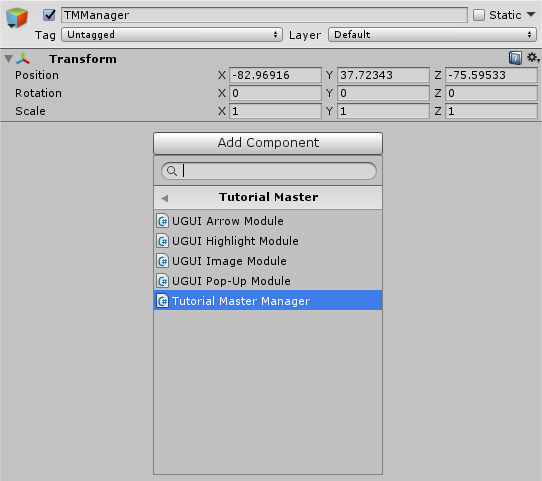The height and width of the screenshot is (481, 542).
Task: Choose UGUI Pop-Up Module entry
Action: (268, 281)
